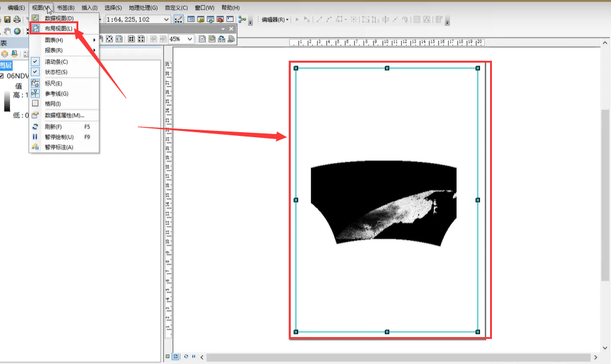Click the Editor toolbar icon with pencil

[179, 19]
